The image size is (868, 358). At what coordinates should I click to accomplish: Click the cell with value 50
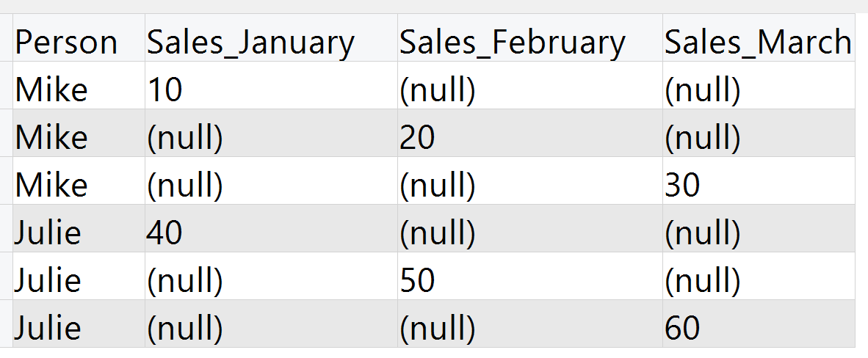coord(529,276)
